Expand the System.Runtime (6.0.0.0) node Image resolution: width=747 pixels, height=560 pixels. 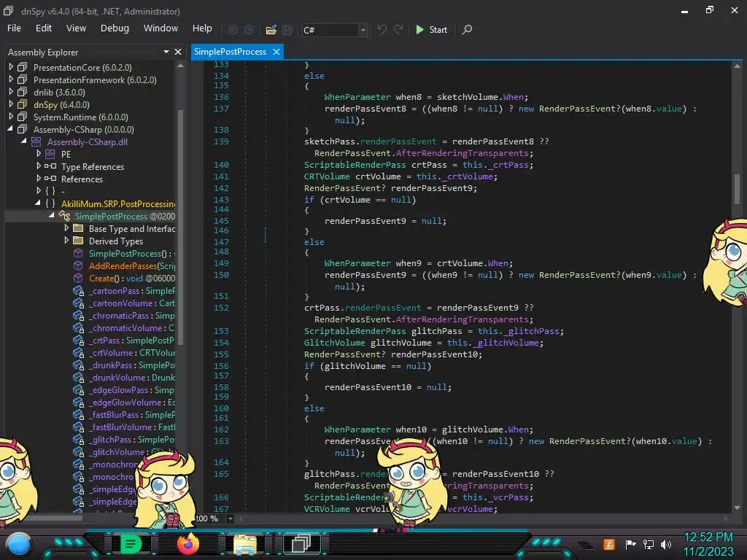(11, 117)
